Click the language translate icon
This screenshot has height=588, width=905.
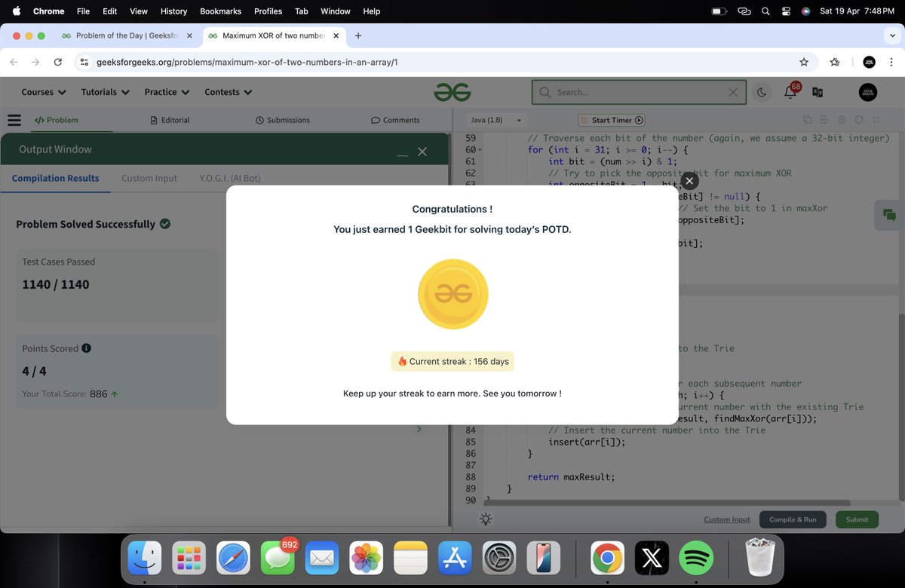click(x=818, y=92)
